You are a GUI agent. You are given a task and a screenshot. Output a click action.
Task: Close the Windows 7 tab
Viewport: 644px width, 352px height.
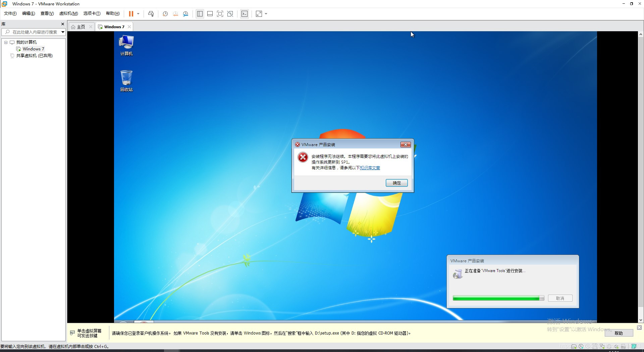pyautogui.click(x=129, y=27)
